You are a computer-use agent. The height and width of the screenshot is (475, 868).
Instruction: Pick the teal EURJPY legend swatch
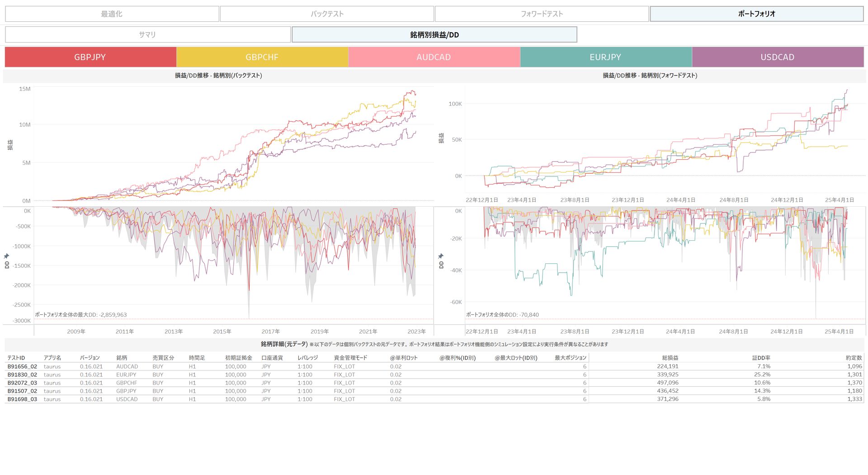(605, 57)
